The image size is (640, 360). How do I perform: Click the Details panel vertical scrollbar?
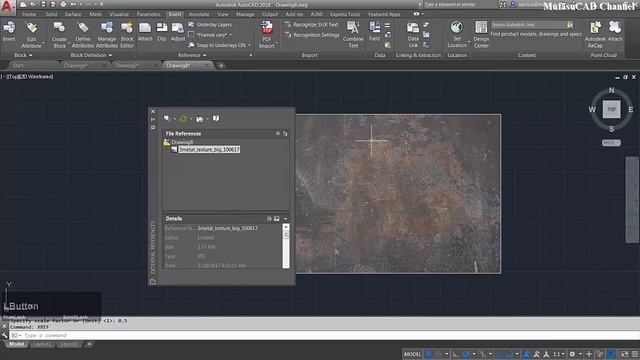(x=286, y=246)
